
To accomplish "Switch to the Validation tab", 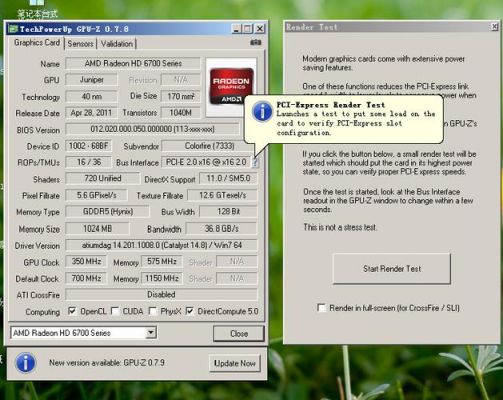I will tap(117, 44).
